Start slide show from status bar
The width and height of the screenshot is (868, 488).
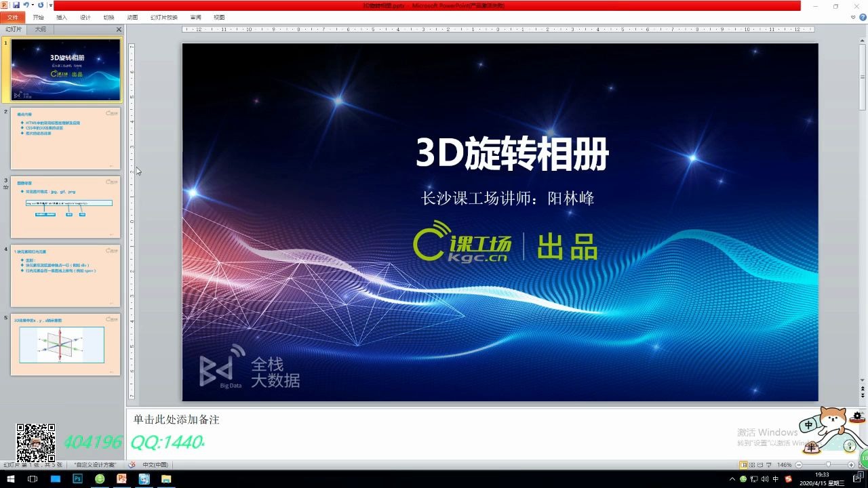pos(770,465)
